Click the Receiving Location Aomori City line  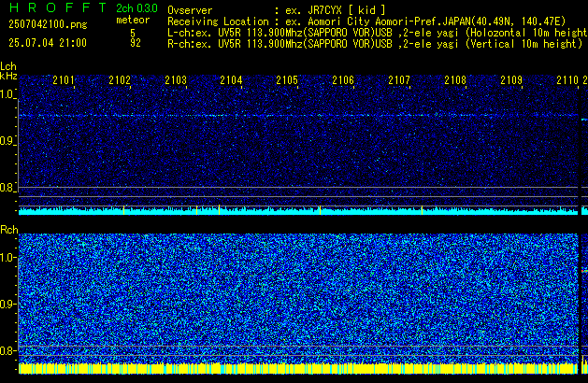point(366,21)
